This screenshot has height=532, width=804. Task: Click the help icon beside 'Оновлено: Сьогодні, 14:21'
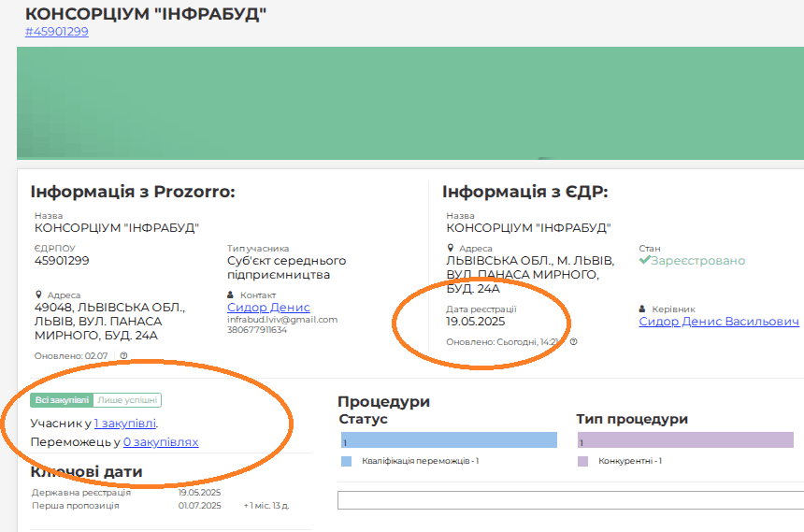click(573, 341)
